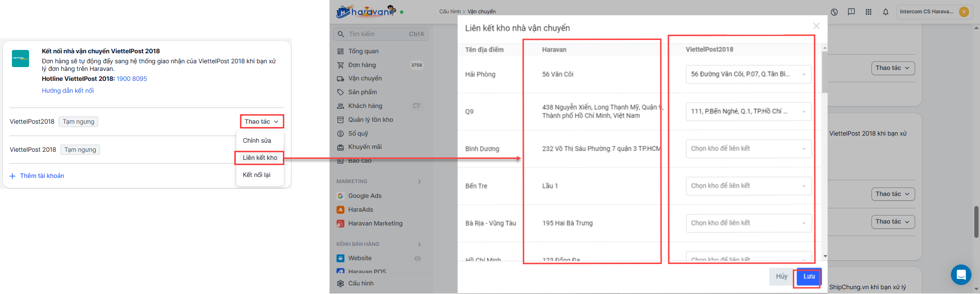This screenshot has width=980, height=294.
Task: Click Thao tác button at top of background page
Action: (x=892, y=68)
